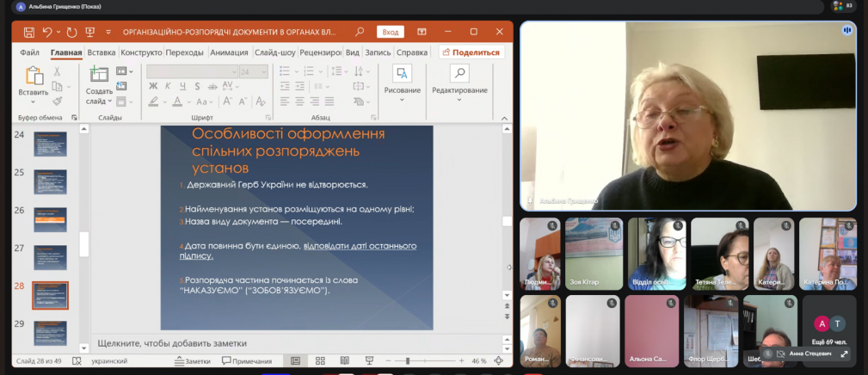Expand the Редактирование dropdown
This screenshot has width=868, height=375.
pos(459,100)
